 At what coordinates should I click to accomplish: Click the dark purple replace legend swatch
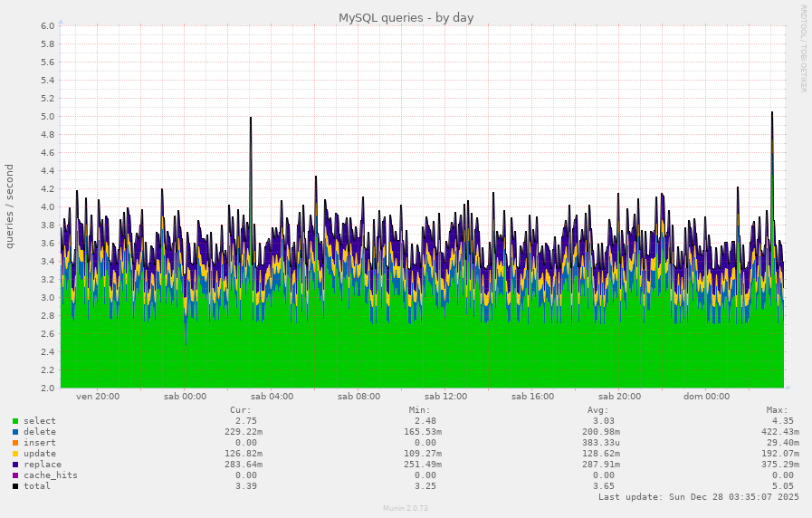pyautogui.click(x=15, y=465)
